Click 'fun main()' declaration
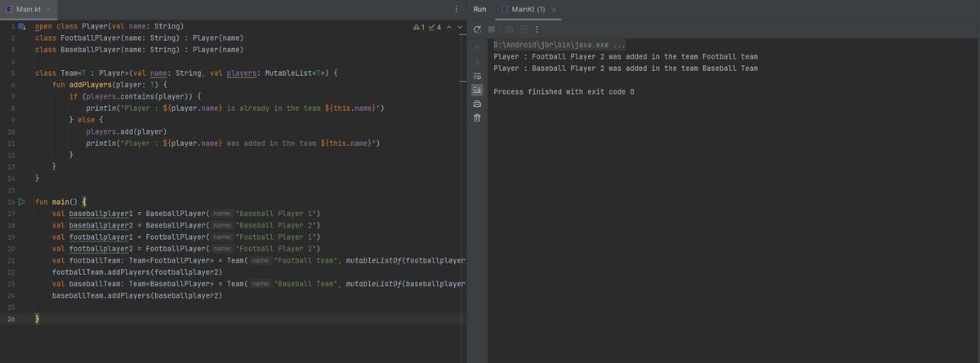 tap(57, 201)
